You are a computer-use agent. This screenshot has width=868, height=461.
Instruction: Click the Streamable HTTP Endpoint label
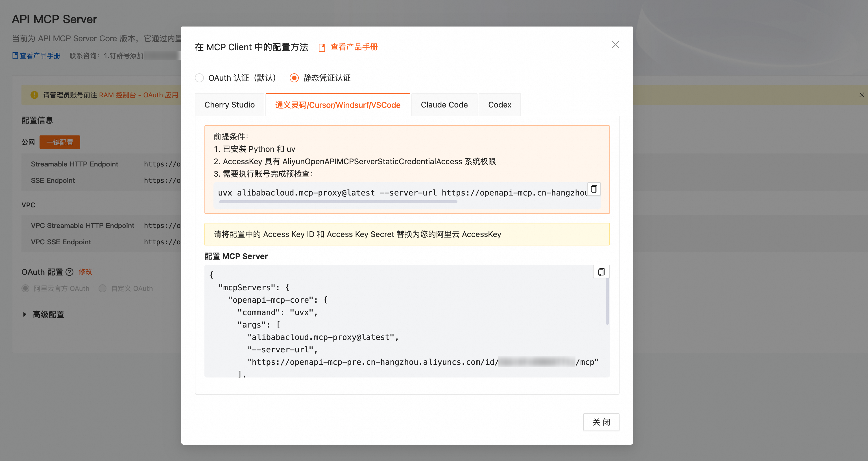[75, 164]
